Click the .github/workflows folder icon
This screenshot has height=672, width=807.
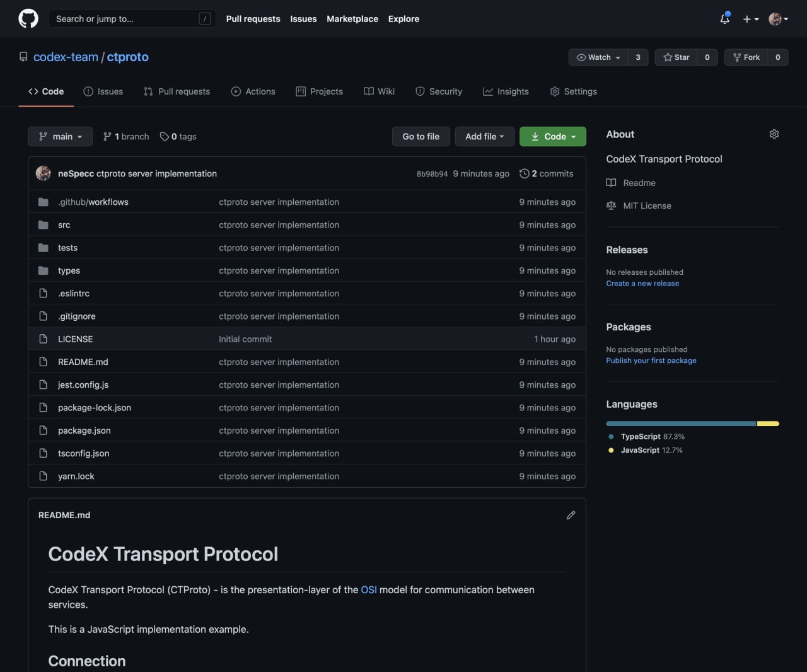[44, 202]
